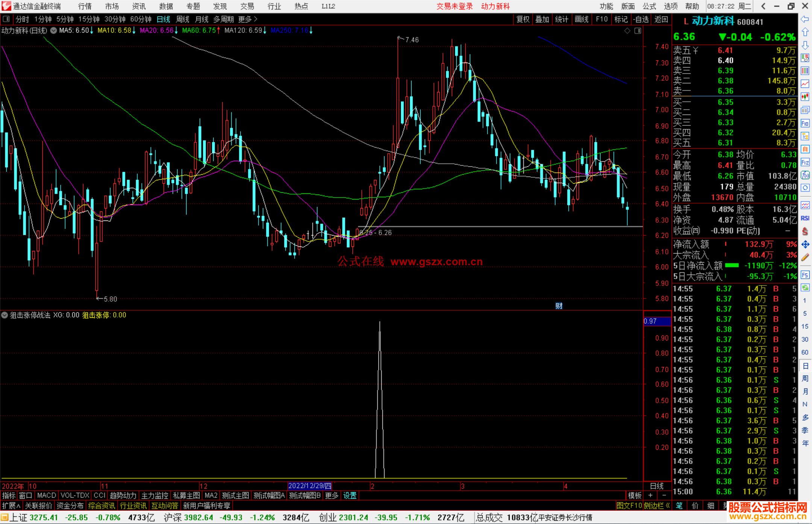This screenshot has height=524, width=812.
Task: Click the F10 company info sidebar icon
Action: [805, 123]
